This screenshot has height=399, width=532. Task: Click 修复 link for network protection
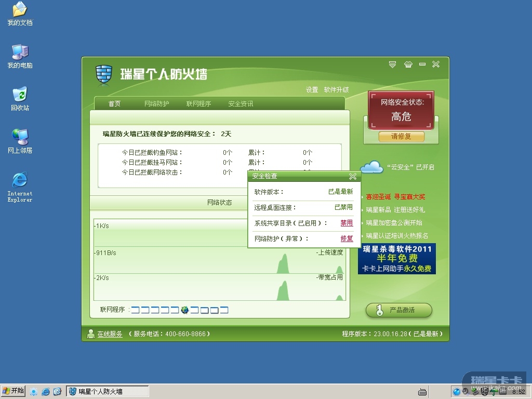coord(347,238)
